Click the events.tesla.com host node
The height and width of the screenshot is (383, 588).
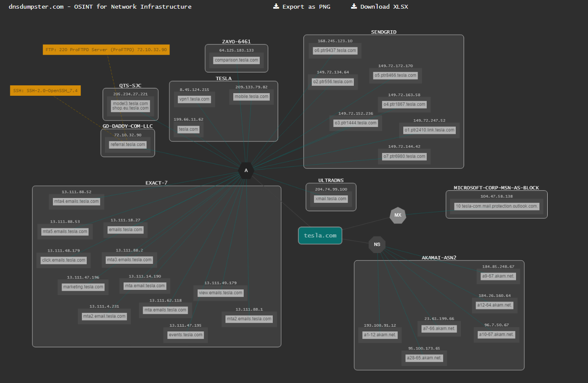pyautogui.click(x=186, y=335)
